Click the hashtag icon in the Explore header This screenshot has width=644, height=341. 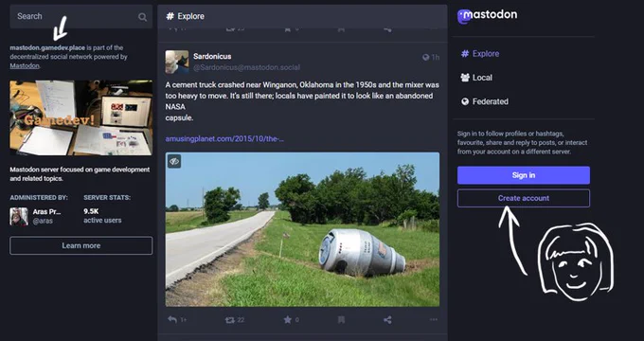(170, 16)
